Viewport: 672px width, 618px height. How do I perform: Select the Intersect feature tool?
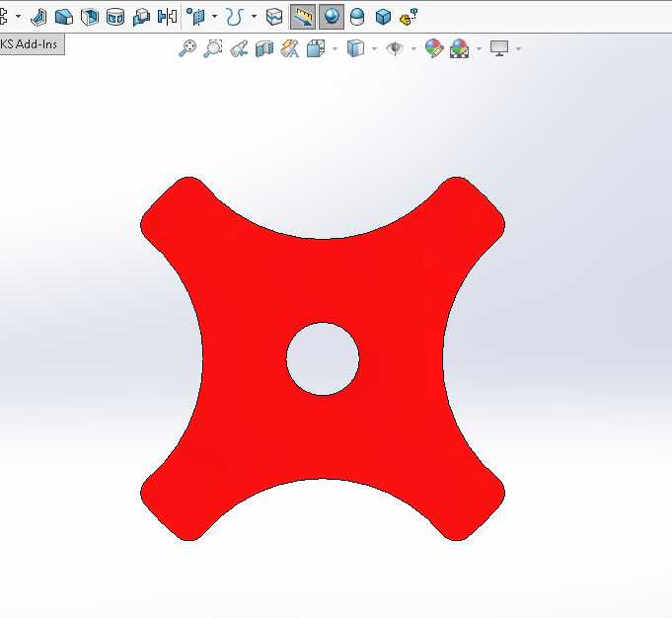[141, 17]
